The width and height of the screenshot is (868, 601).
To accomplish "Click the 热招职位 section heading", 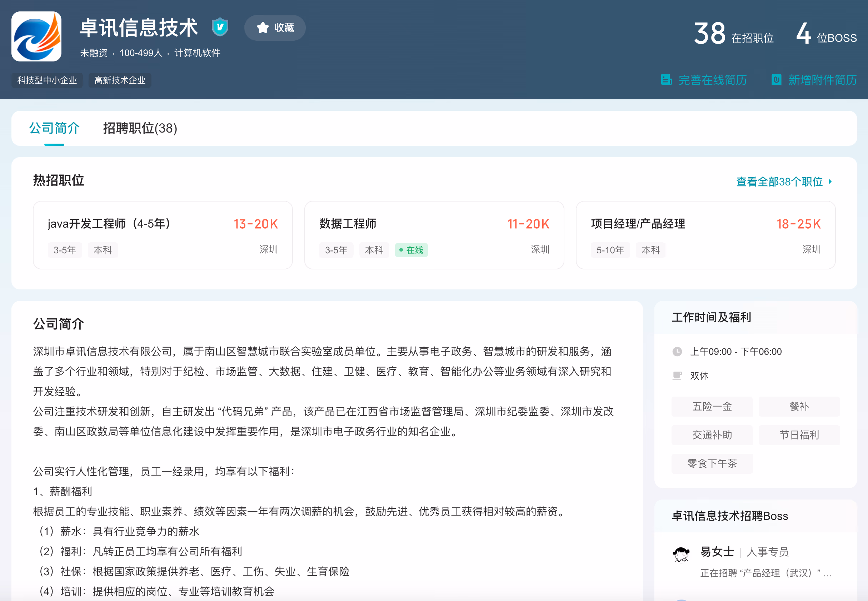I will tap(58, 180).
